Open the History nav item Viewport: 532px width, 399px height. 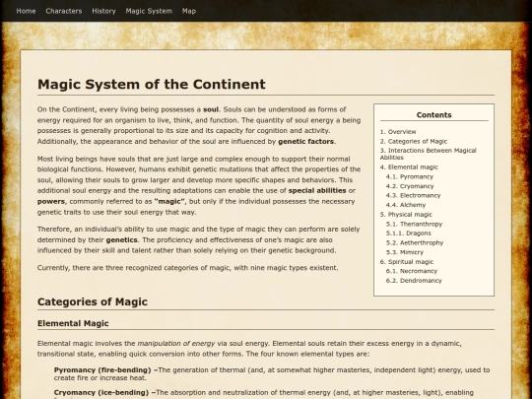[x=103, y=11]
